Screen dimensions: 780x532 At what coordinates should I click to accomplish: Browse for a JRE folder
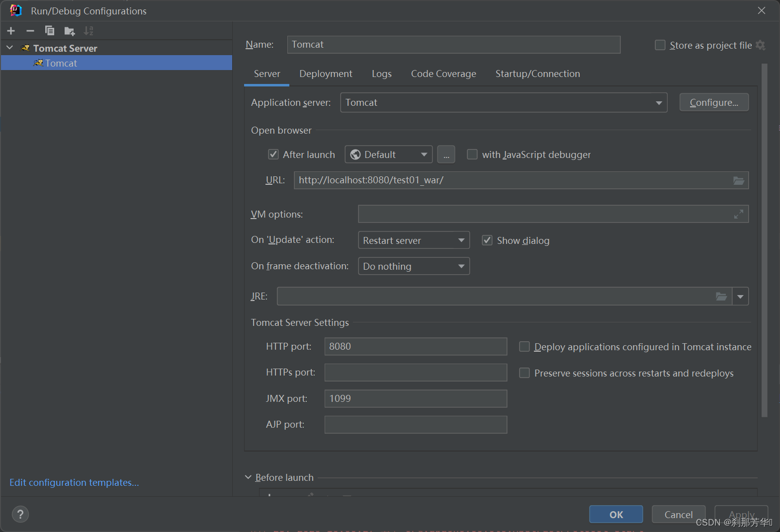[x=721, y=297]
